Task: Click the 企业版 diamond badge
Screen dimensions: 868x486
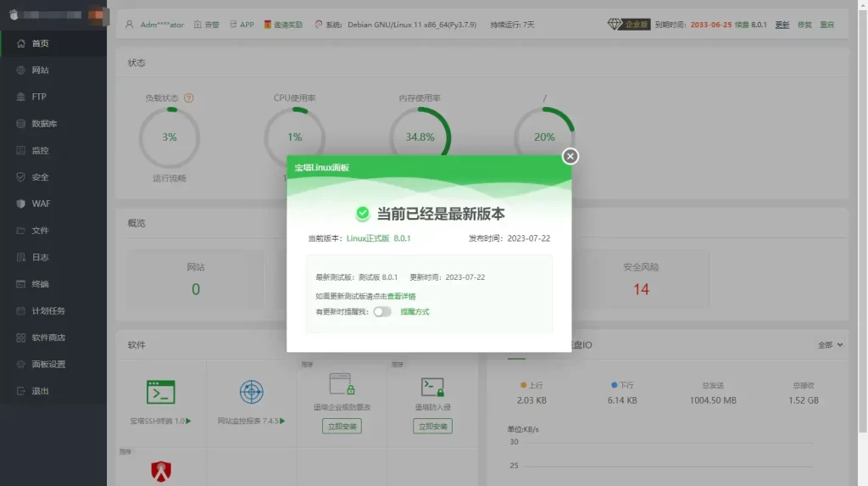Action: tap(629, 25)
